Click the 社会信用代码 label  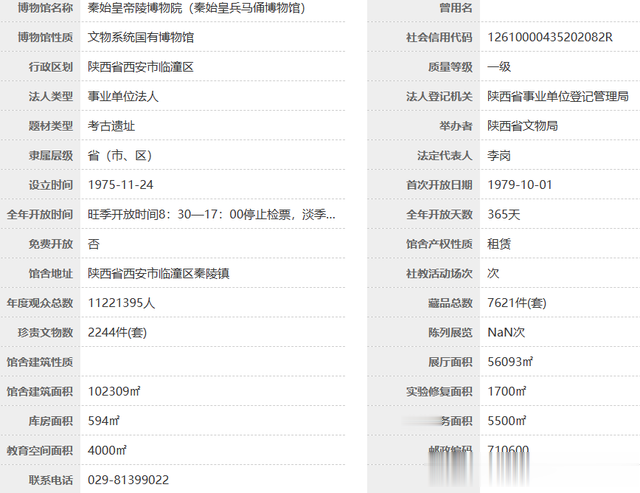point(439,38)
